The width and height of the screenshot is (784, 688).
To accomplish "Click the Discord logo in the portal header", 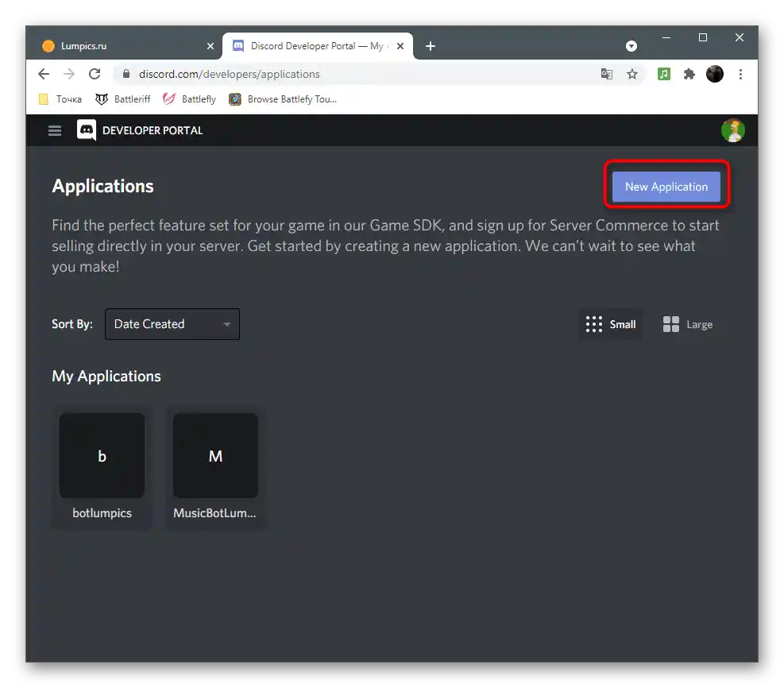I will [87, 130].
